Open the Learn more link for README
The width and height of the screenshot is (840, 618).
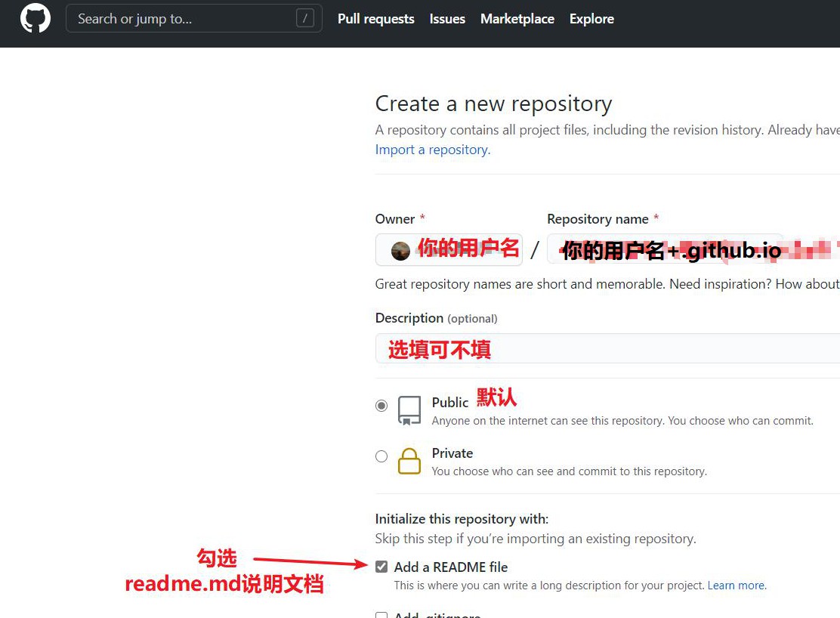(x=737, y=586)
